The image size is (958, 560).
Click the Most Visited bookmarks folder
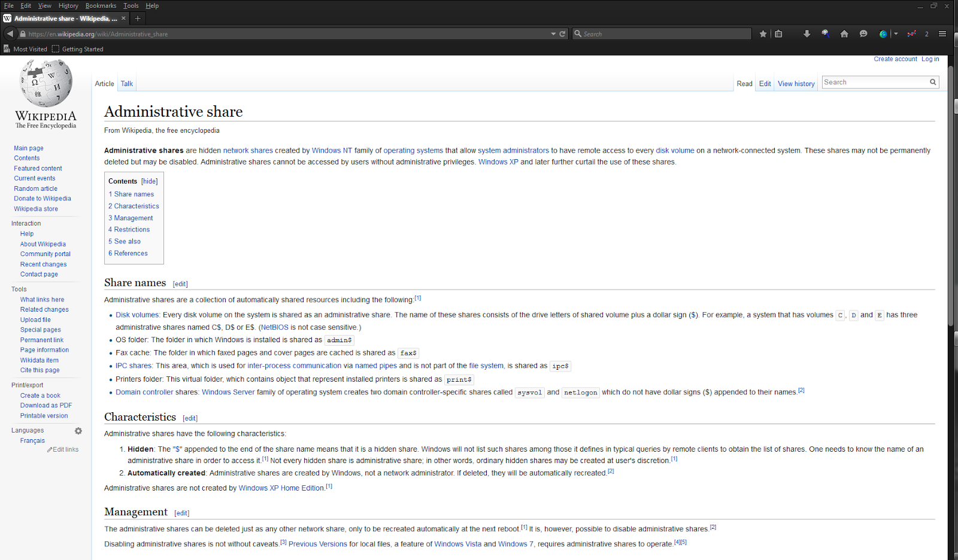[25, 49]
